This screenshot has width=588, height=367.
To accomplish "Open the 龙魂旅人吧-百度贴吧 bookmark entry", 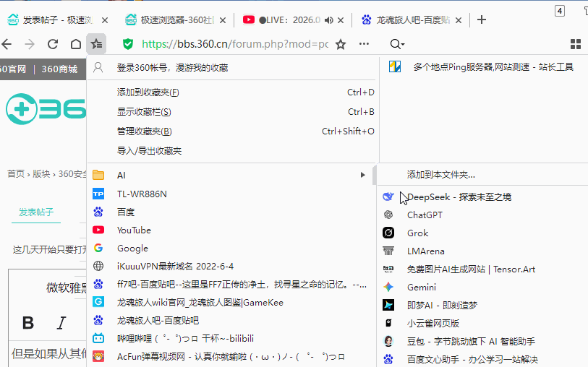I will pos(231,320).
